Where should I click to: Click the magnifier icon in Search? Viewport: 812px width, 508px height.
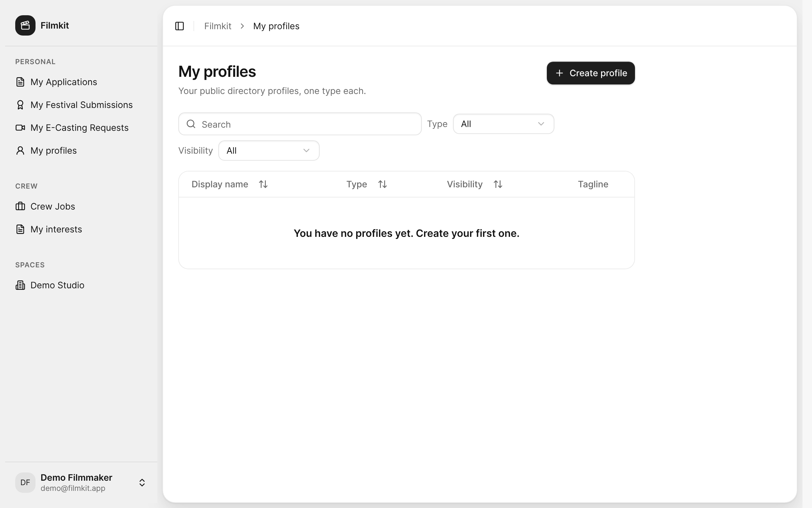click(191, 124)
